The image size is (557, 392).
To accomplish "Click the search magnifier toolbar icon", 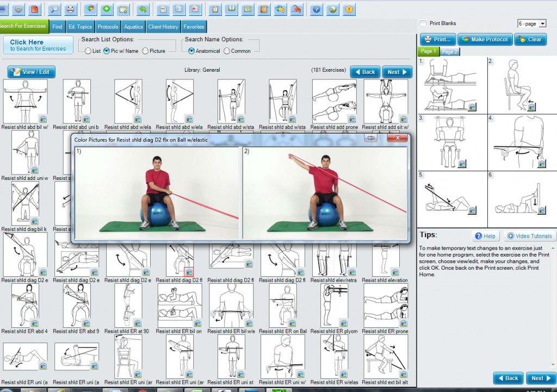I will (54, 9).
